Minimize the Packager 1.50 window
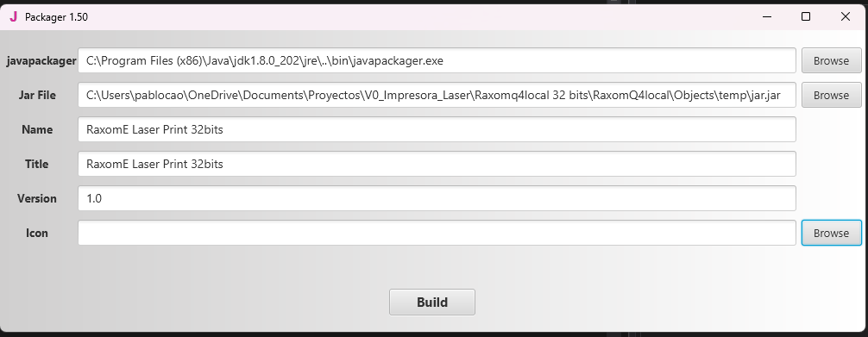Image resolution: width=868 pixels, height=337 pixels. 767,16
